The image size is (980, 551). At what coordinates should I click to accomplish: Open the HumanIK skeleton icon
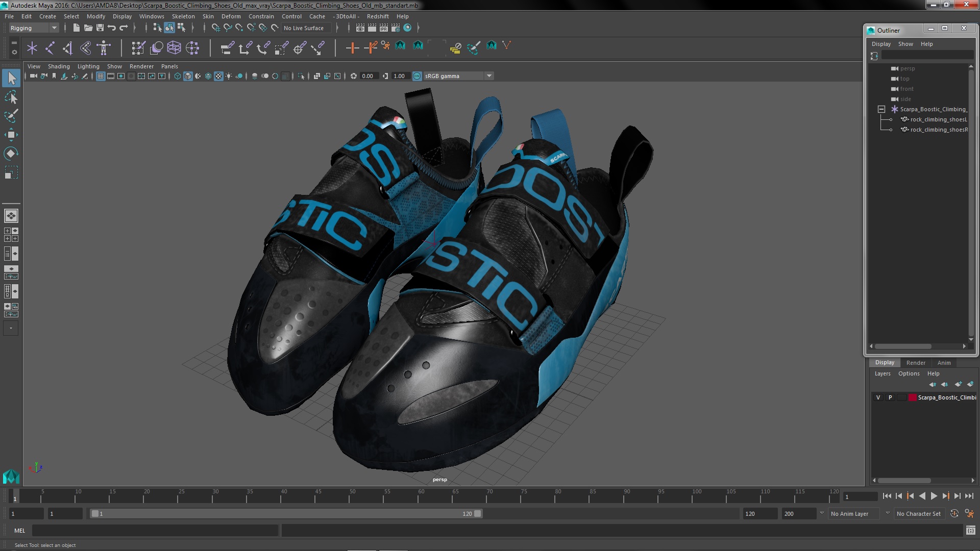(x=104, y=48)
